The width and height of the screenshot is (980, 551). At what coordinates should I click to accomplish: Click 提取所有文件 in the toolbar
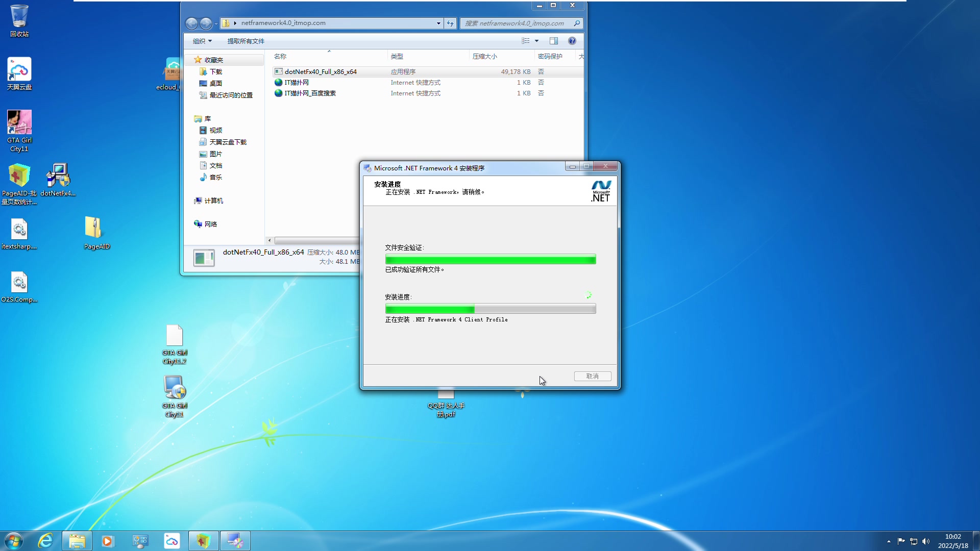click(x=246, y=41)
